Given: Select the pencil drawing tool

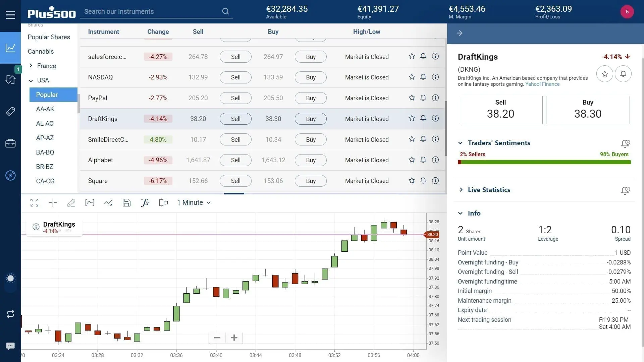Looking at the screenshot, I should click(x=71, y=202).
